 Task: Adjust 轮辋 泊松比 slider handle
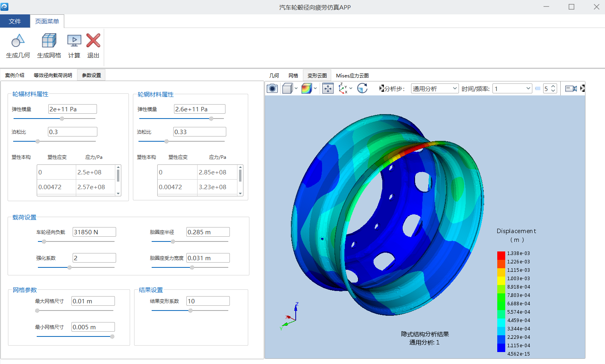pos(166,141)
